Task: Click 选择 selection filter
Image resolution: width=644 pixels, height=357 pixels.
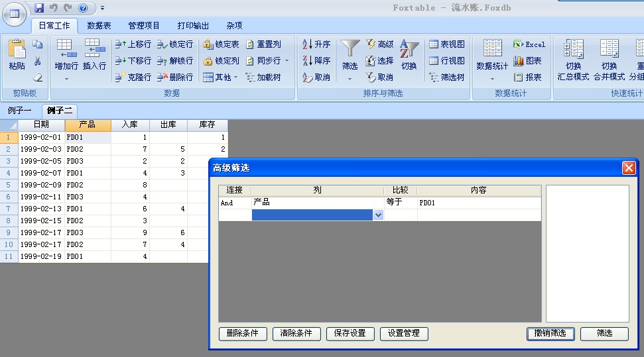Action: click(379, 61)
